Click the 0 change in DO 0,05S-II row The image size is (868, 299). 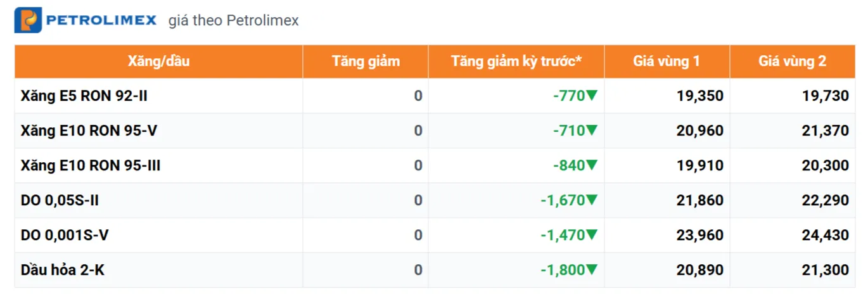[418, 201]
